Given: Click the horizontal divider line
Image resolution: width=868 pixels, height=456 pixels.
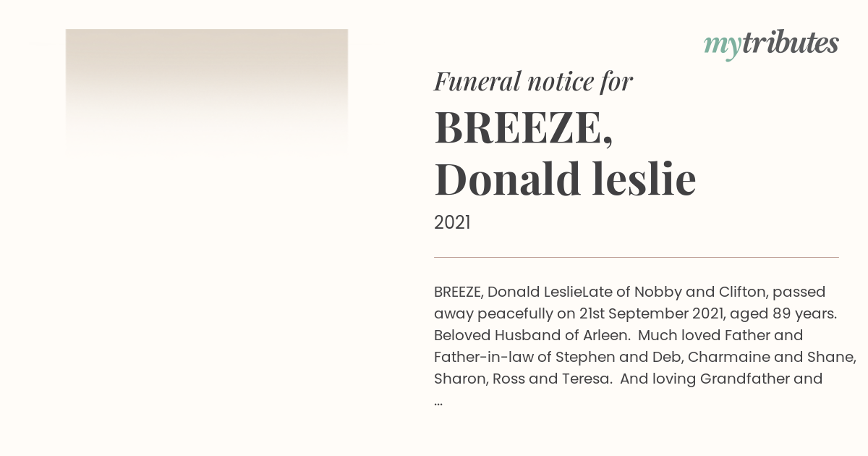Looking at the screenshot, I should pos(637,257).
